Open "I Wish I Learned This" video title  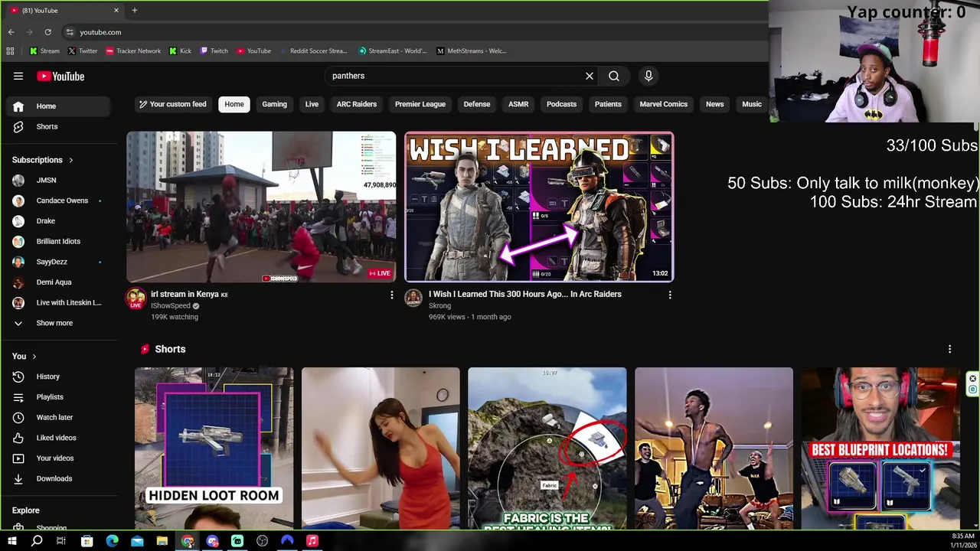click(x=524, y=294)
